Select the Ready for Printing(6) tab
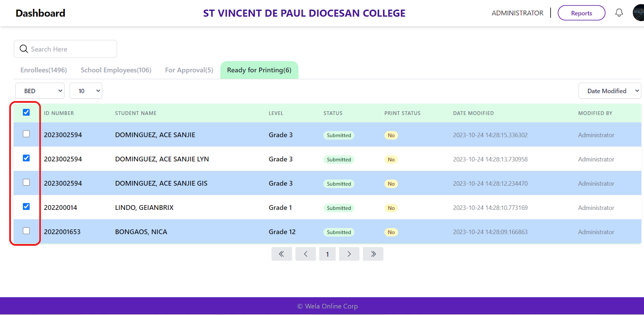Image resolution: width=644 pixels, height=315 pixels. (259, 70)
